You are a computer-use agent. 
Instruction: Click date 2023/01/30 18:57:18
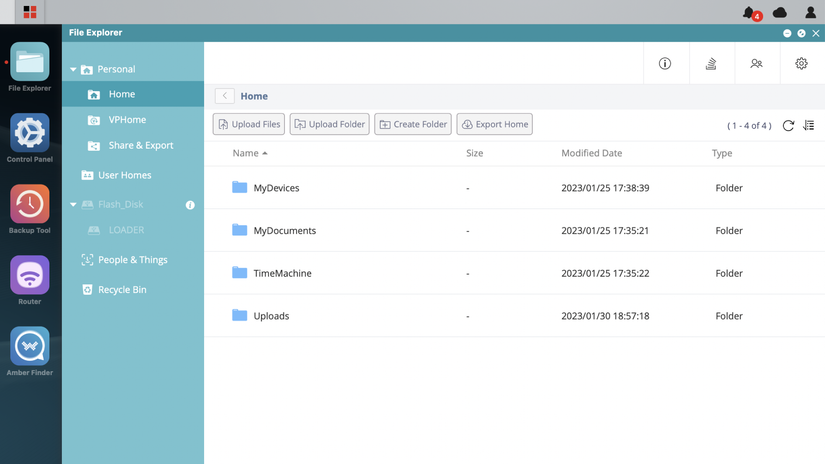click(x=605, y=316)
